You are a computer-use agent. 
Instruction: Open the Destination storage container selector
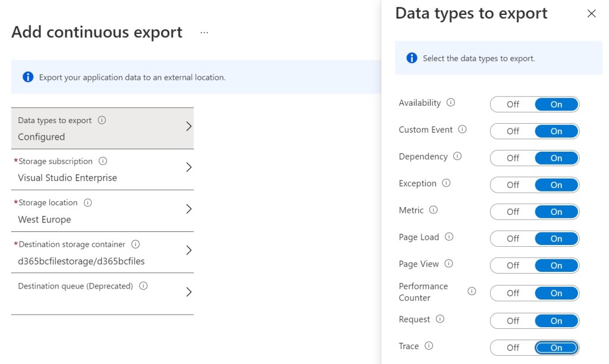189,252
